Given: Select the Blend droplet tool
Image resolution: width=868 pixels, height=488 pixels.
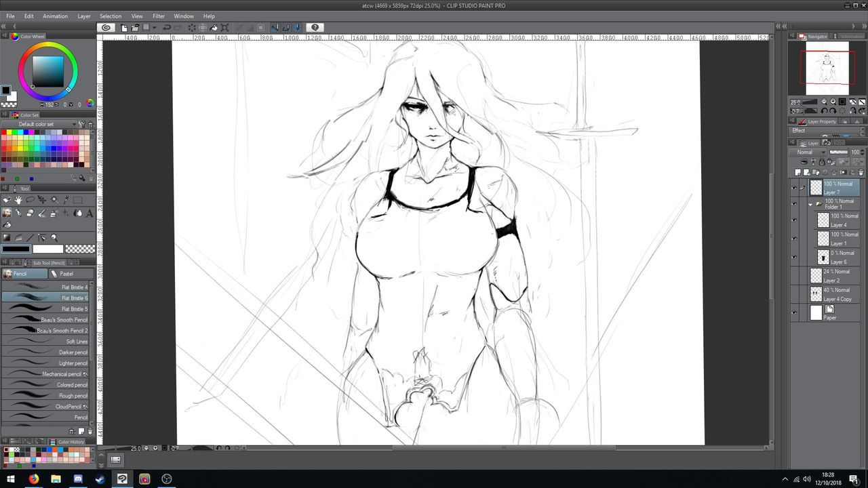Looking at the screenshot, I should [78, 213].
